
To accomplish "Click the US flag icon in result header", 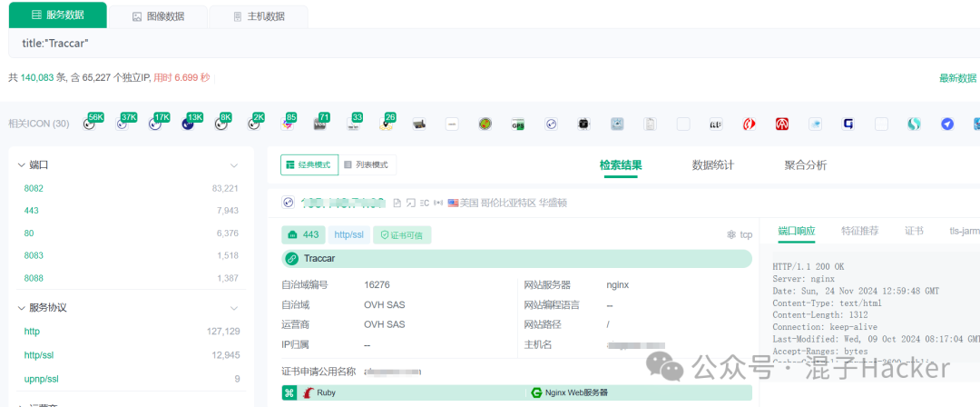I will (x=453, y=203).
